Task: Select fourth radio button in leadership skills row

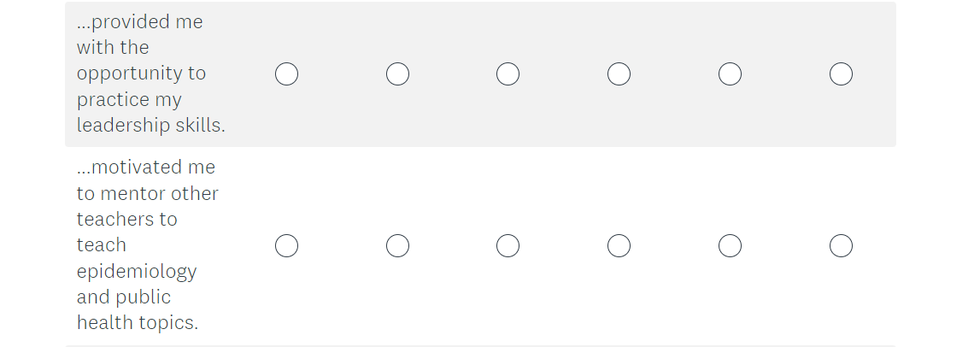Action: [x=619, y=74]
